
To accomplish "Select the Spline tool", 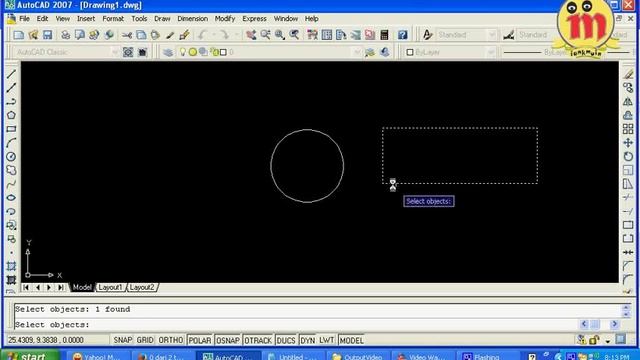I will click(x=11, y=184).
